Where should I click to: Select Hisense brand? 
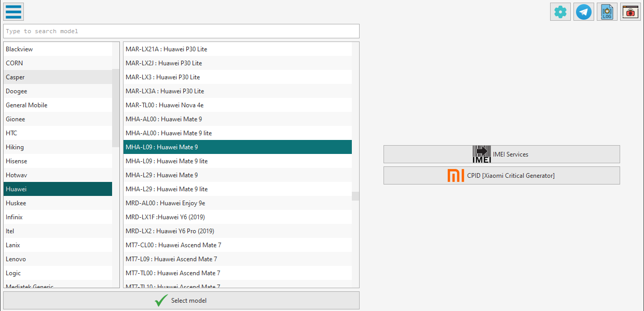(58, 161)
